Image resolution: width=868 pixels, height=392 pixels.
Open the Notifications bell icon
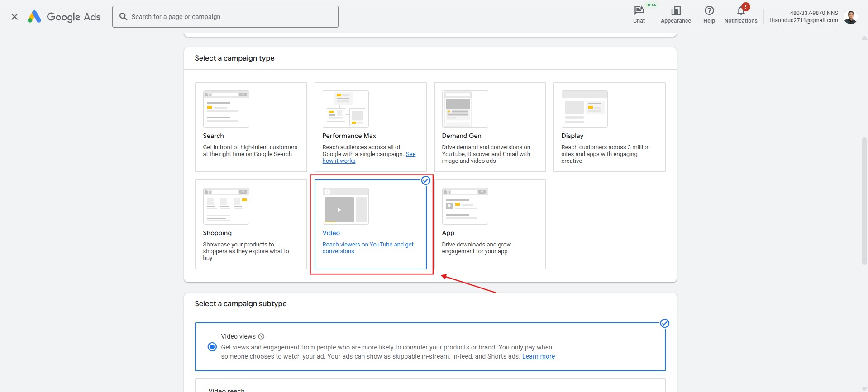(x=740, y=14)
